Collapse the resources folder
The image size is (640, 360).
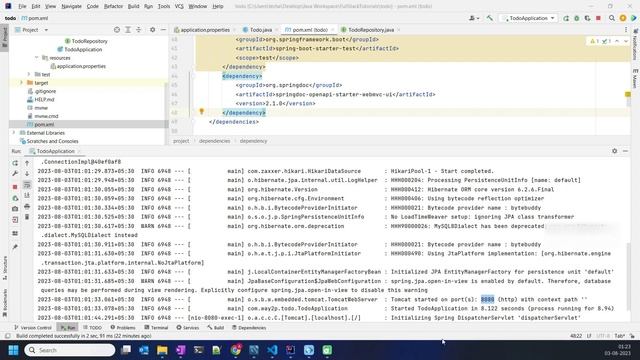(37, 58)
